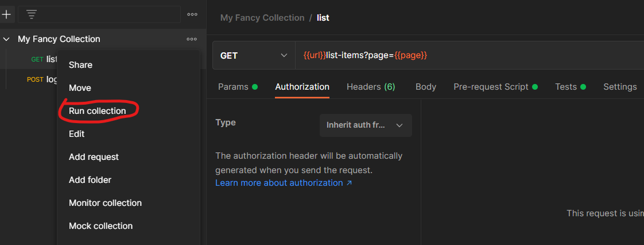
Task: Switch to the Headers (6) tab
Action: point(371,87)
